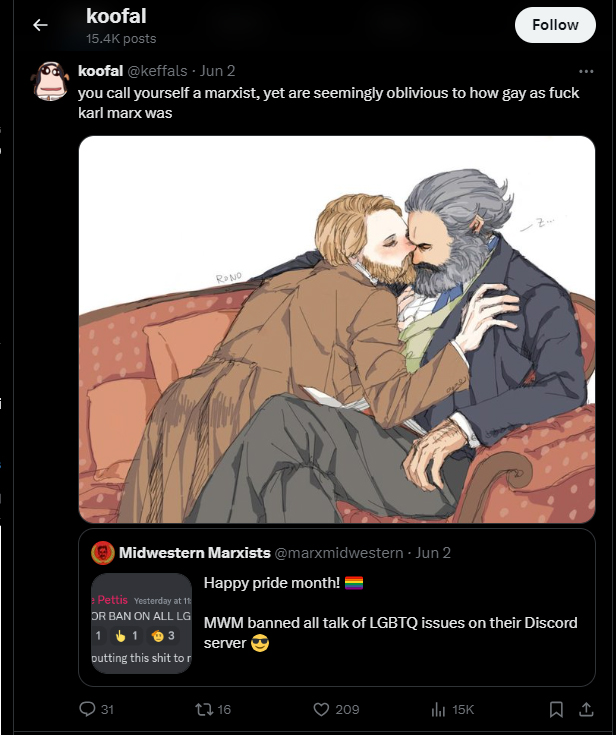Open the quoted Midwestern Marxists tweet
This screenshot has width=616, height=737.
tap(337, 607)
